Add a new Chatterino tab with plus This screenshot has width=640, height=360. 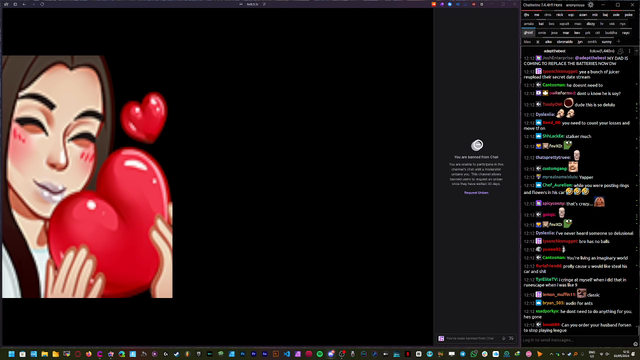coord(618,42)
